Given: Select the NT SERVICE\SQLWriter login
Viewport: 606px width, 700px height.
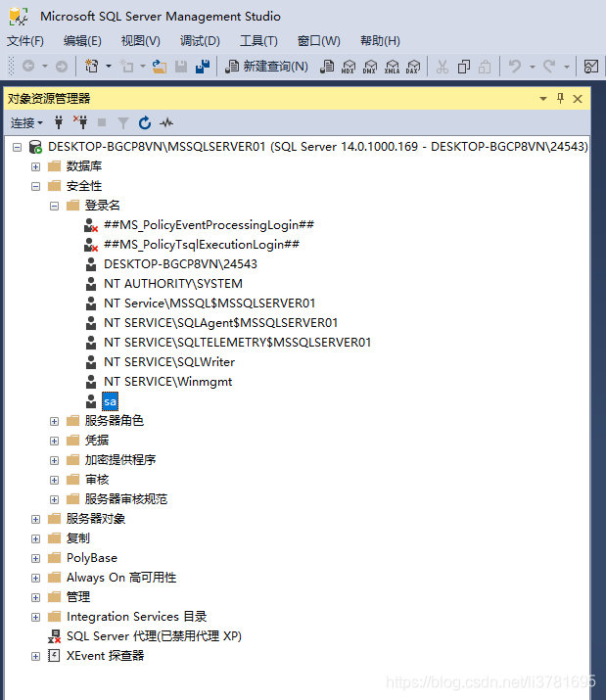Looking at the screenshot, I should 169,362.
